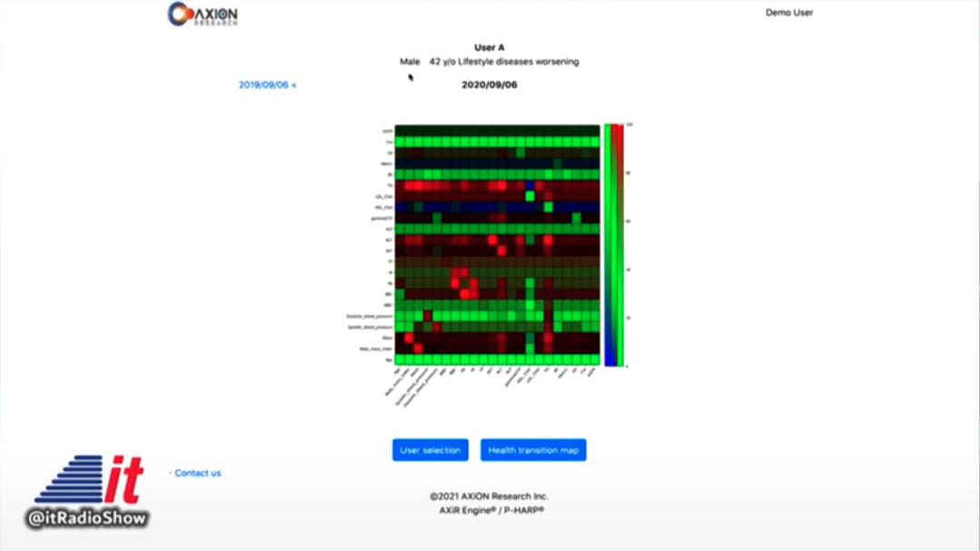The image size is (980, 551).
Task: Open the Health transition map
Action: (x=533, y=450)
